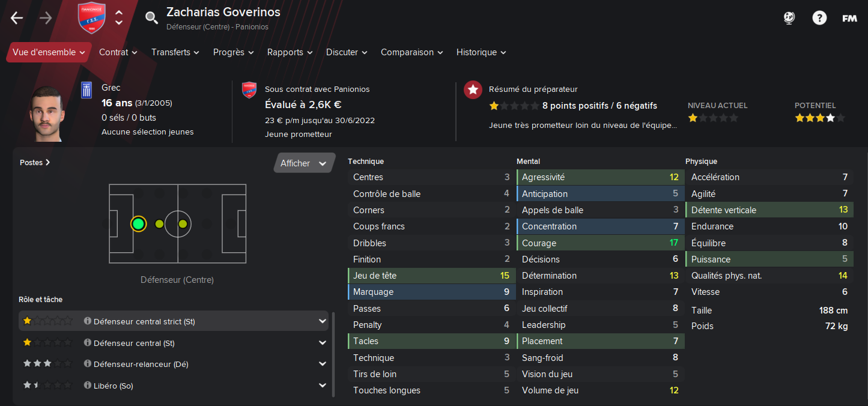Image resolution: width=868 pixels, height=406 pixels.
Task: Expand the Défenseur-relanceur (Dé) role row
Action: coord(323,364)
